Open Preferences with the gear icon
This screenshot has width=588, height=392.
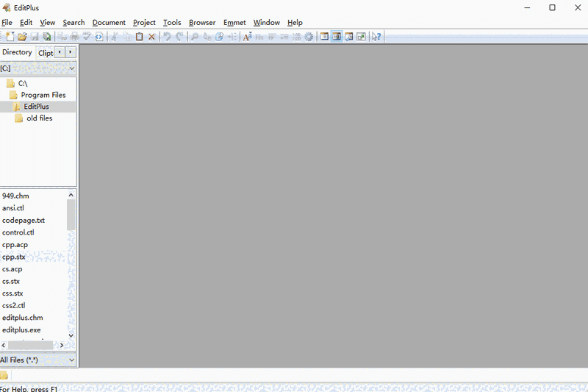pyautogui.click(x=309, y=37)
